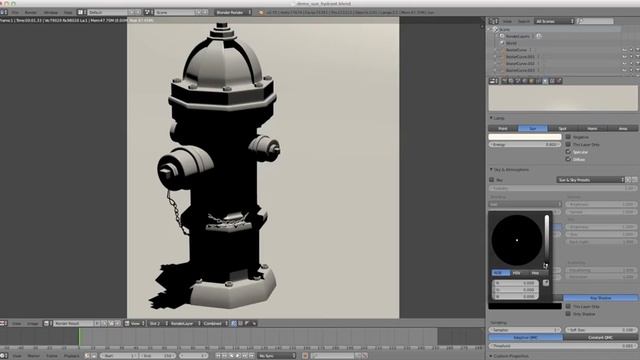Select RGB mode in color picker
Screen dimensions: 640x360
[500, 273]
